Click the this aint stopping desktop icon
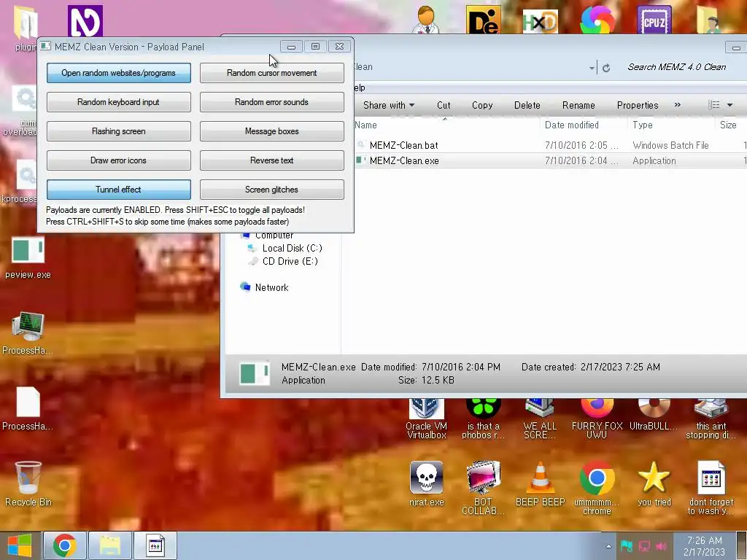 711,419
